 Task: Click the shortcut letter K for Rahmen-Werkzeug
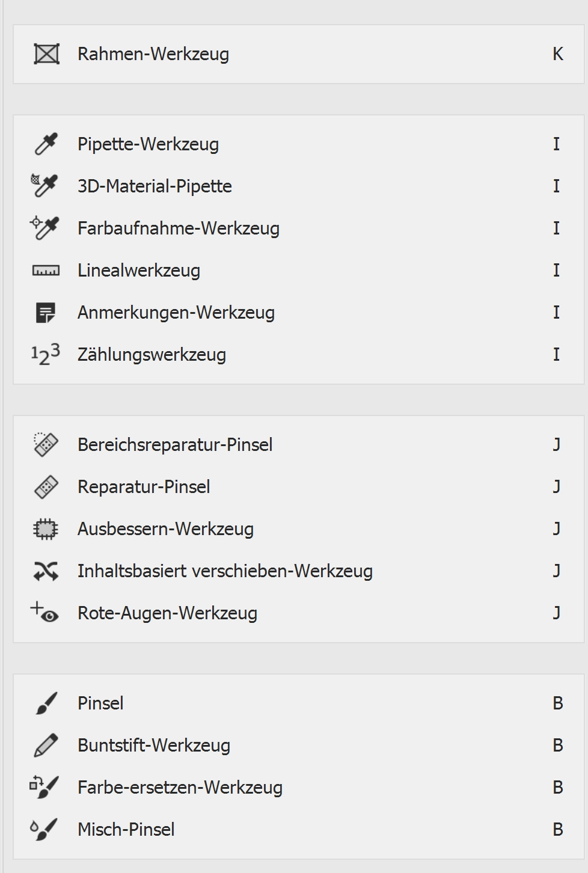558,54
